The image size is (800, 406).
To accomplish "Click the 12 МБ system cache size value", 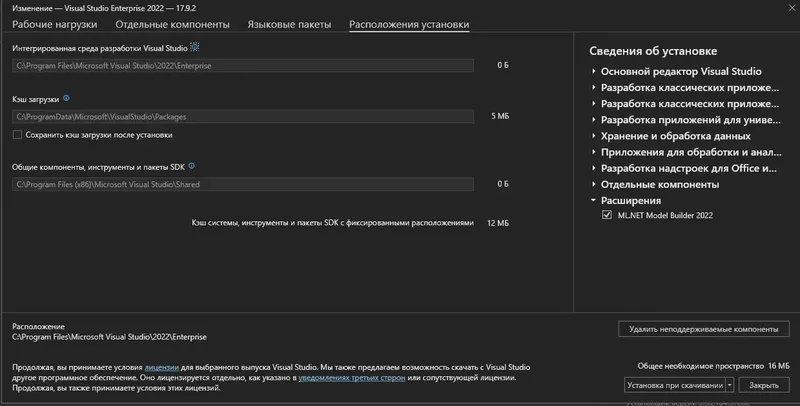I will (x=498, y=223).
